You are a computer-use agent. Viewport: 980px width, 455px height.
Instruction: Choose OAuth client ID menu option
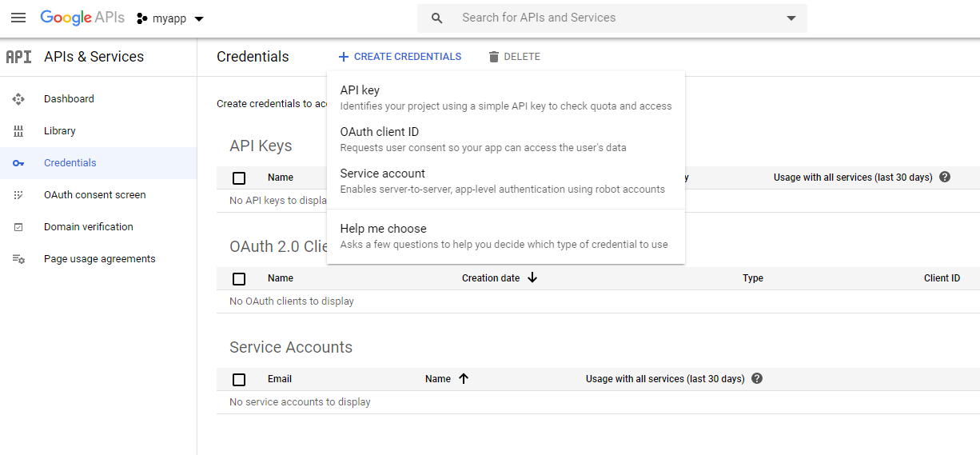pos(506,139)
